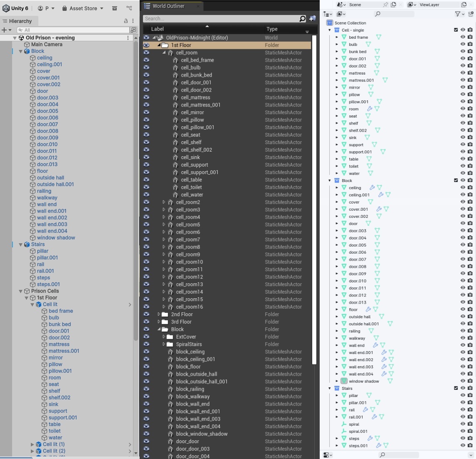Hide cell_bunk_bed actor via eye icon
The image size is (476, 459).
(x=146, y=75)
